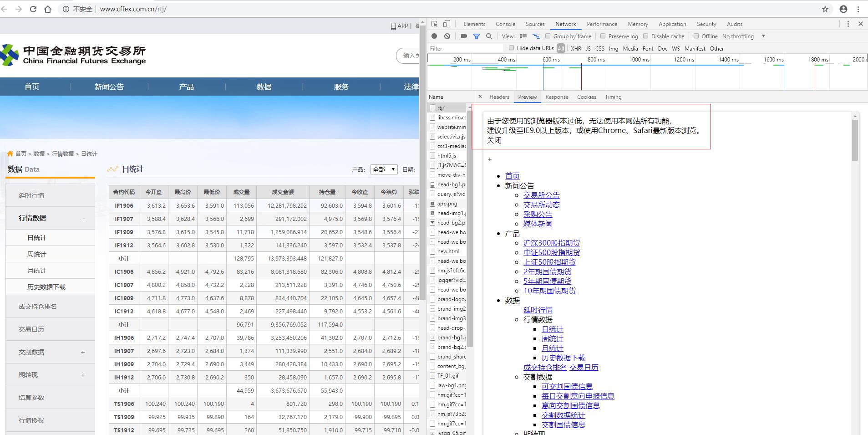
Task: Switch to the Elements tab
Action: pyautogui.click(x=474, y=24)
